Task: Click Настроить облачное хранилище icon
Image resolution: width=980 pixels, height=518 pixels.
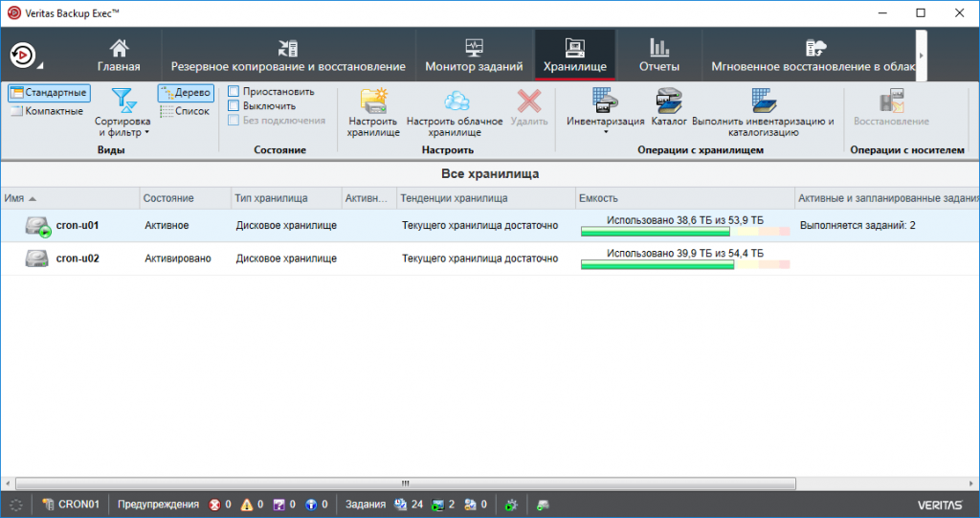Action: [456, 101]
